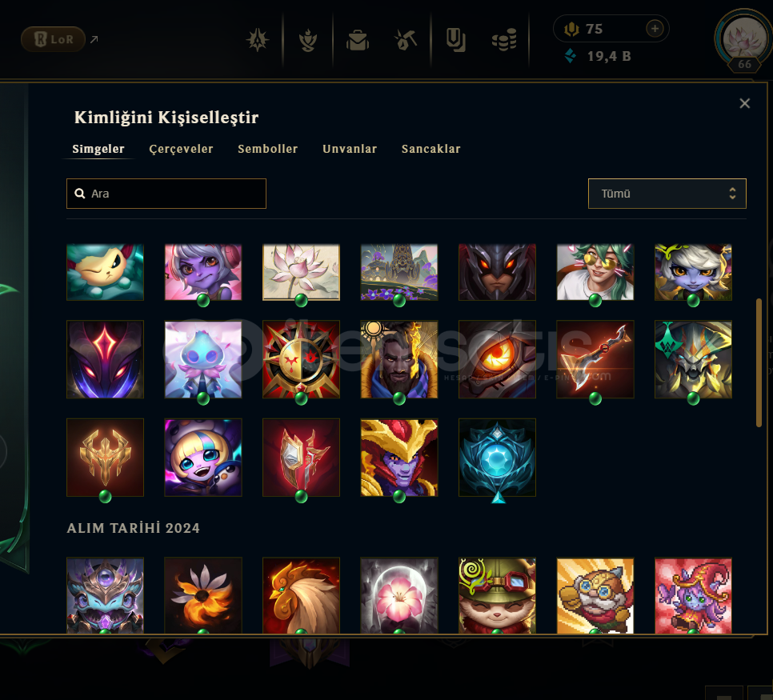The height and width of the screenshot is (700, 773).
Task: Switch to the Çerçeveler tab
Action: click(x=181, y=149)
